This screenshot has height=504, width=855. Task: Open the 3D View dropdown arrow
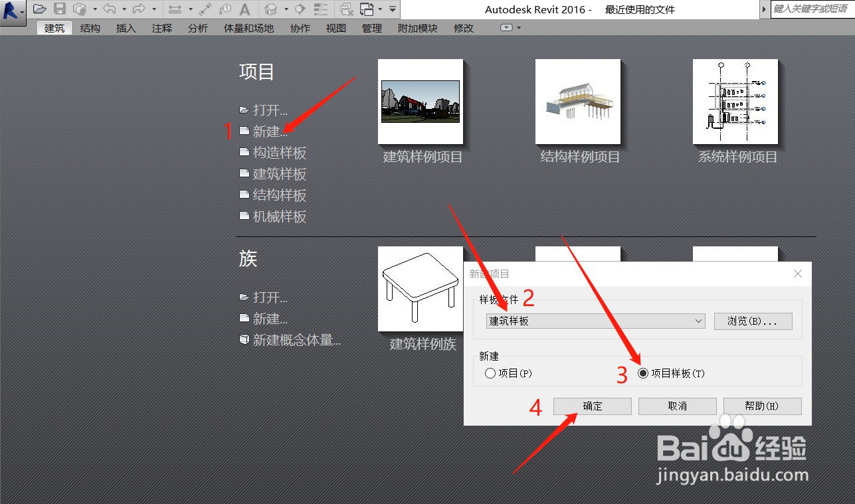click(x=286, y=9)
